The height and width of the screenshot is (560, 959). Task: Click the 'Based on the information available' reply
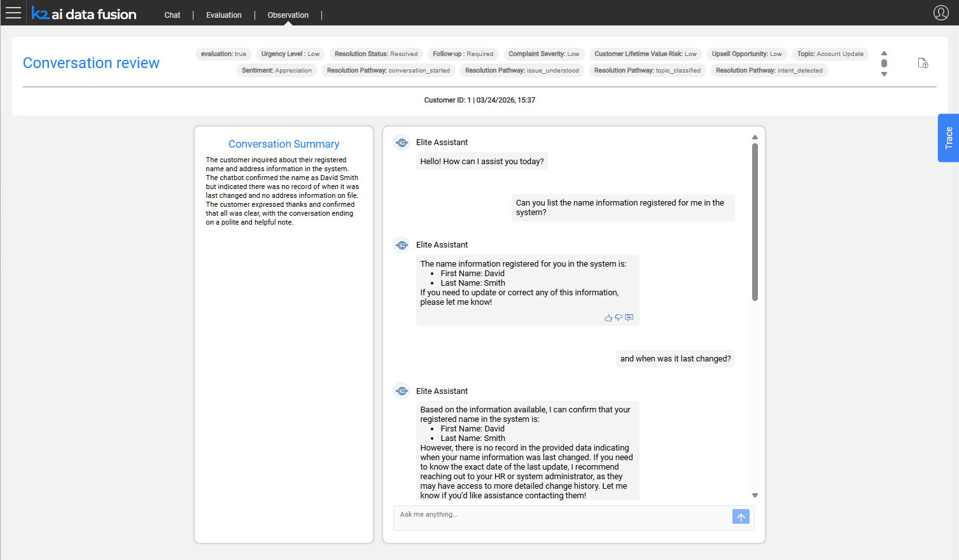(x=528, y=452)
